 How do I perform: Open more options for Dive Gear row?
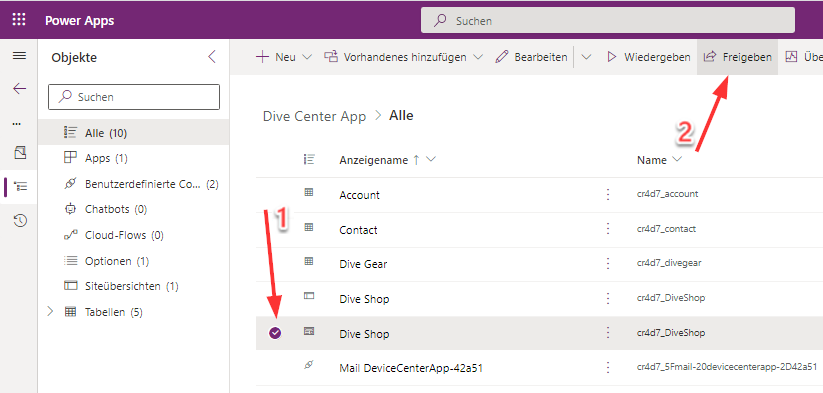[608, 264]
